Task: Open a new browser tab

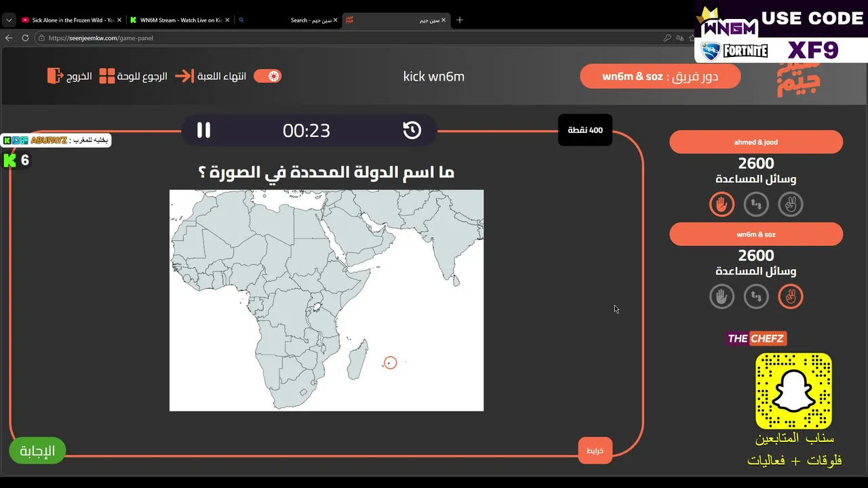Action: point(460,20)
